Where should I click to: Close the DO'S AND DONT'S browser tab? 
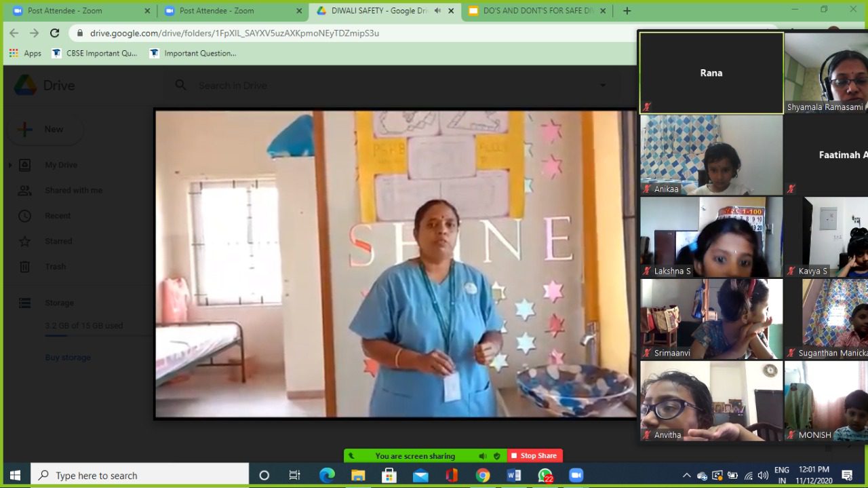(x=604, y=11)
